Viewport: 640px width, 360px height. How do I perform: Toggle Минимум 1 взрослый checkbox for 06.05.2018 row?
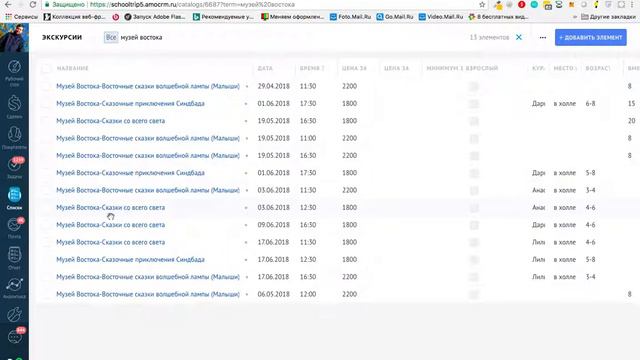(x=473, y=294)
